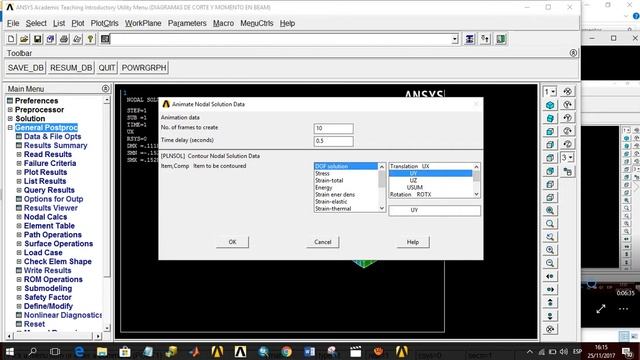The image size is (640, 360).
Task: Click the Pan Model Right icon
Action: [550, 289]
